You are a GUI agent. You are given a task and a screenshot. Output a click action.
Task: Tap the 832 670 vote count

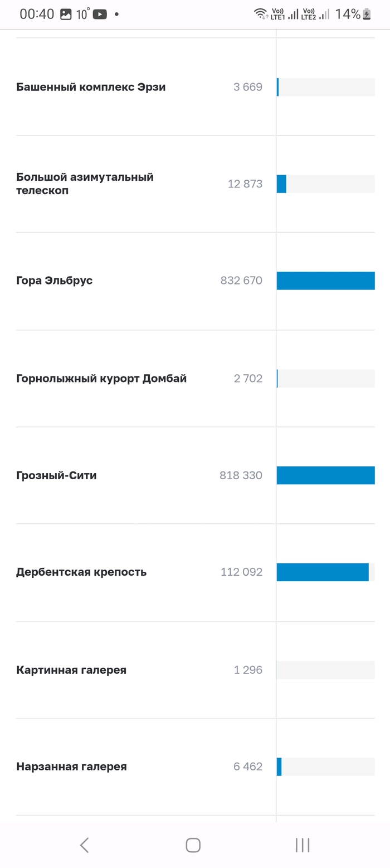(x=241, y=281)
